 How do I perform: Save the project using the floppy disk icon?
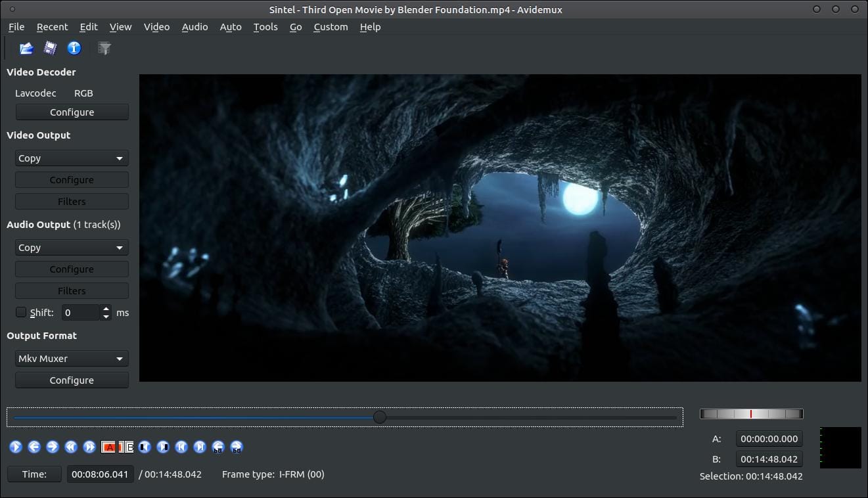click(49, 47)
